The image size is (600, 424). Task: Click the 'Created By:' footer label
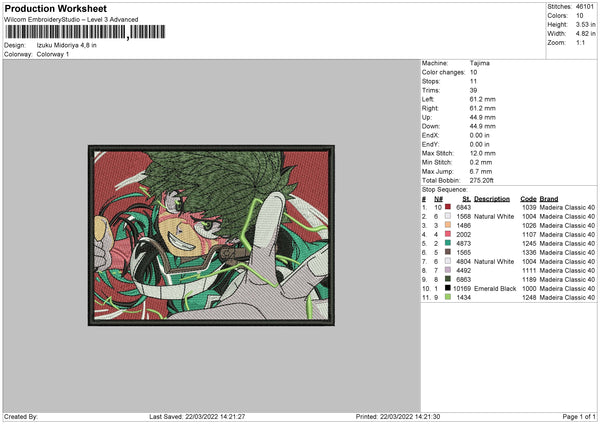click(x=21, y=416)
